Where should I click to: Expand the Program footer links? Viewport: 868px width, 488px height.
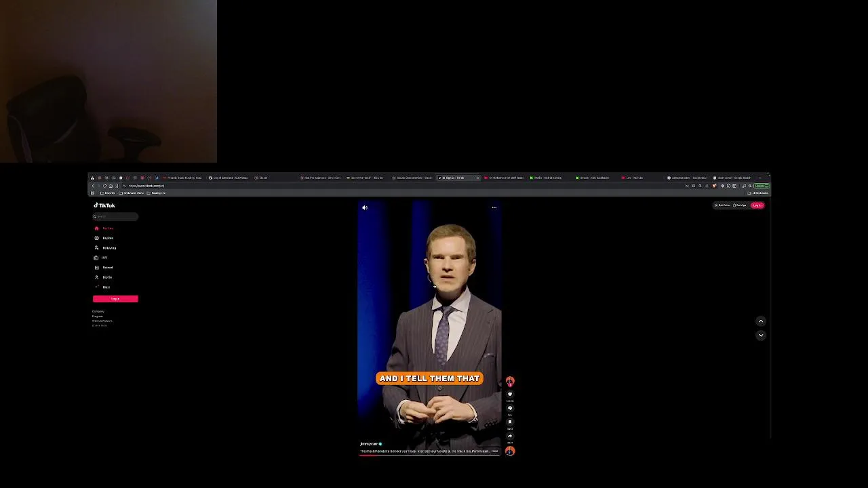(98, 316)
